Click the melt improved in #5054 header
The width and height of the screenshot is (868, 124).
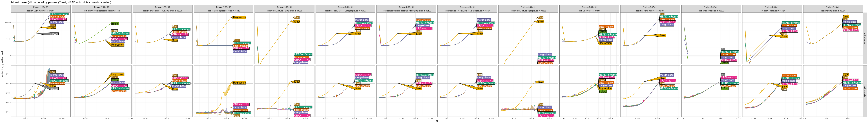tap(833, 11)
